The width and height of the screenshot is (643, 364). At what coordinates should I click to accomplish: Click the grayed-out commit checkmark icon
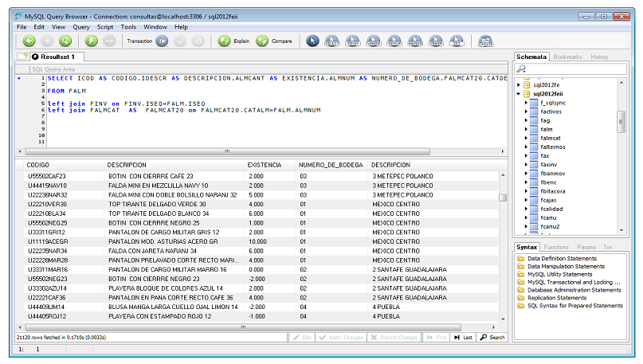pos(180,41)
